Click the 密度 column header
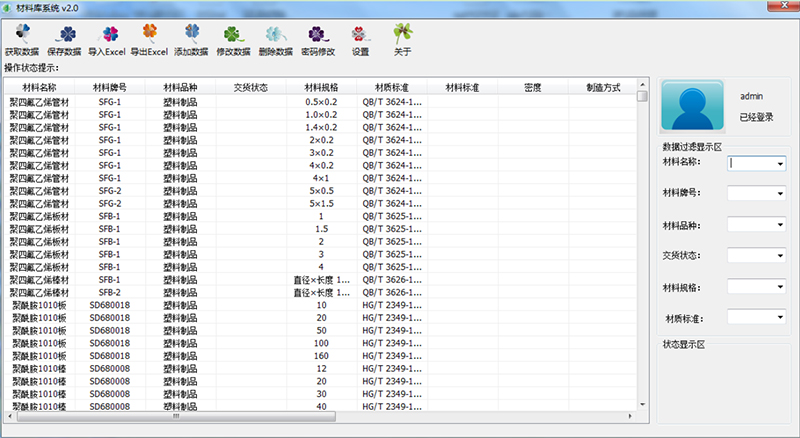 click(x=532, y=88)
